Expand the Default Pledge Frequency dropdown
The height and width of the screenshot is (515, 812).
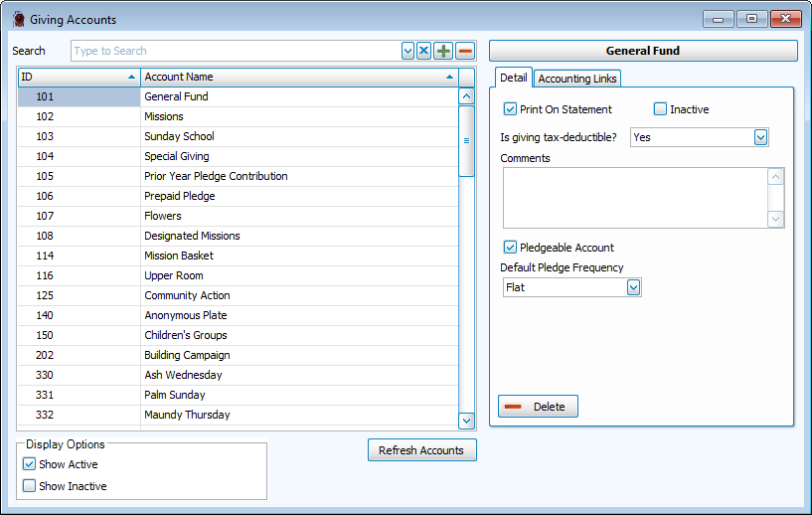coord(633,287)
